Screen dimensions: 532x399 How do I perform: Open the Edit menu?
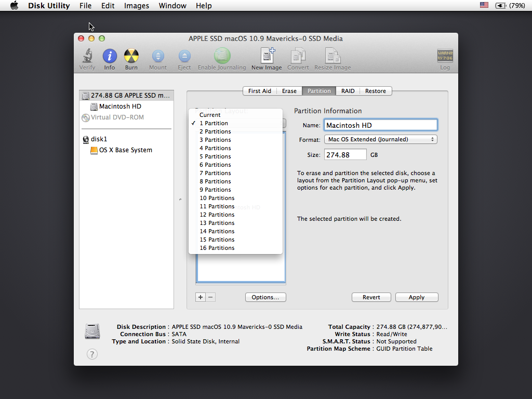108,5
